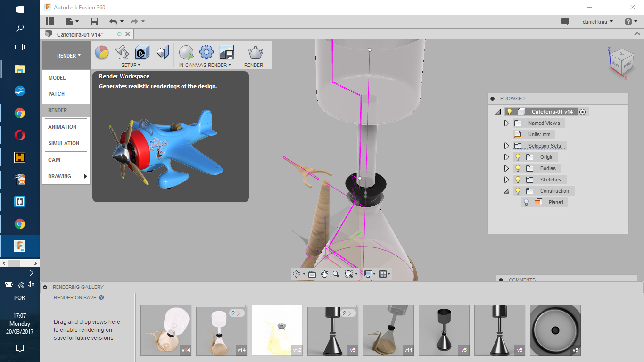Expand the Origin folder arrow

(507, 157)
